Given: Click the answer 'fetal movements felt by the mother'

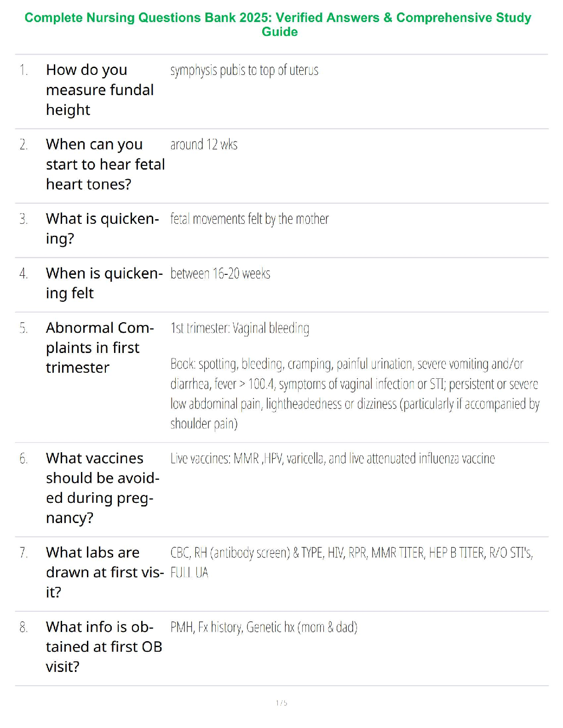Looking at the screenshot, I should (x=249, y=219).
